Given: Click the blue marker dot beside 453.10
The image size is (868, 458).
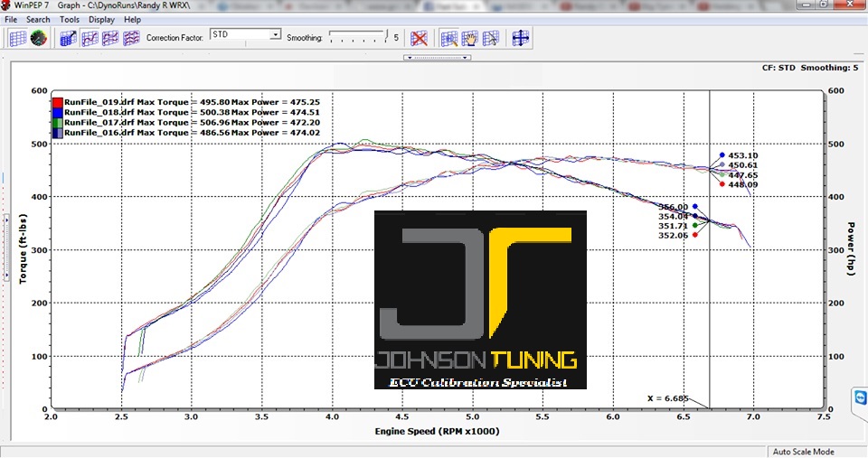Looking at the screenshot, I should pyautogui.click(x=722, y=155).
